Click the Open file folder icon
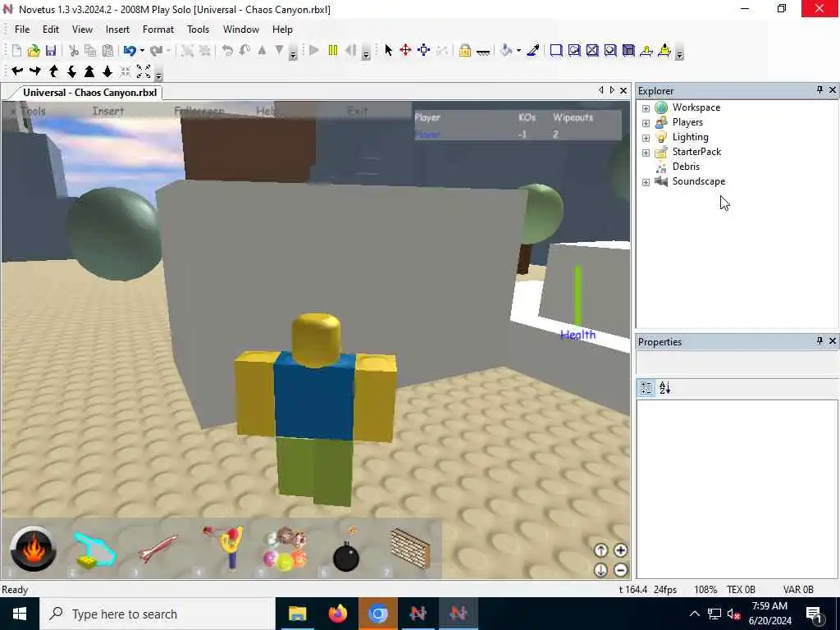Screen dimensions: 840x630 coord(34,51)
